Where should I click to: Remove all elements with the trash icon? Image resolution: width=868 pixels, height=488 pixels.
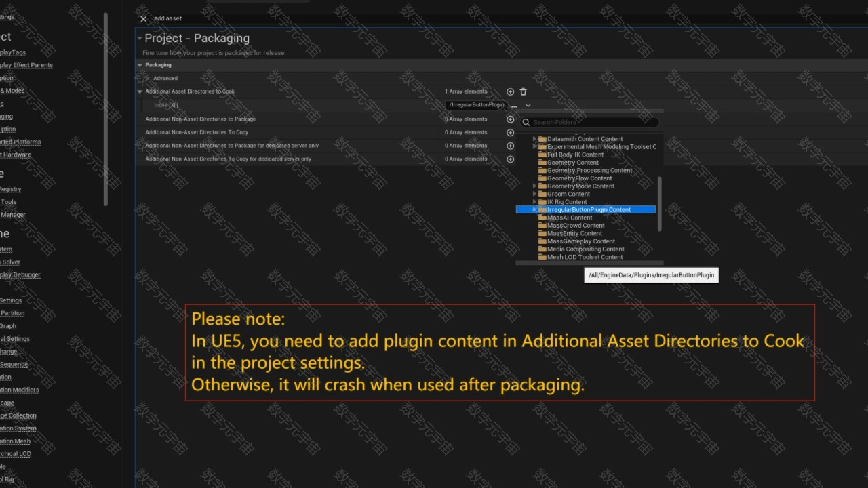[523, 91]
